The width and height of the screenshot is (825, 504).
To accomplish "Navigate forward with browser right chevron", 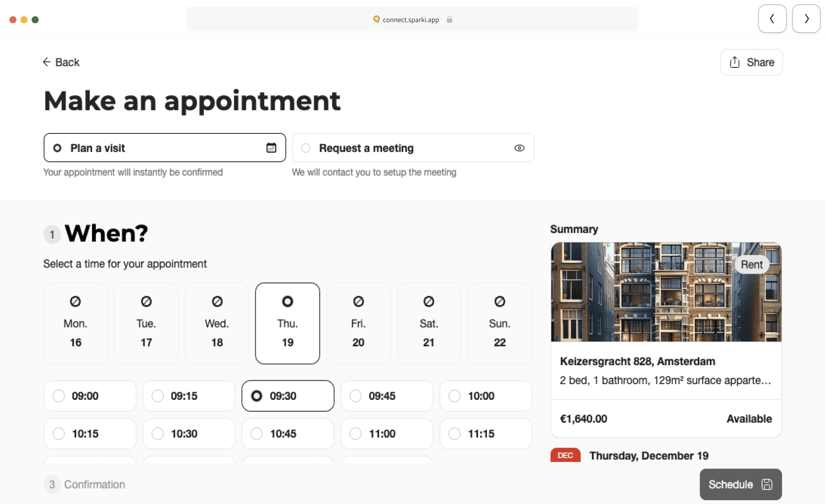I will [806, 19].
